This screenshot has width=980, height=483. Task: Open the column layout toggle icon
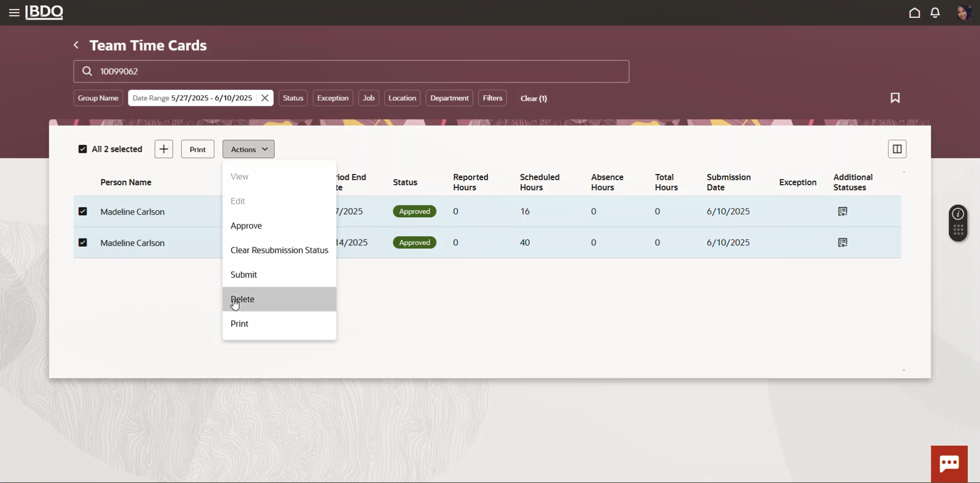click(897, 149)
